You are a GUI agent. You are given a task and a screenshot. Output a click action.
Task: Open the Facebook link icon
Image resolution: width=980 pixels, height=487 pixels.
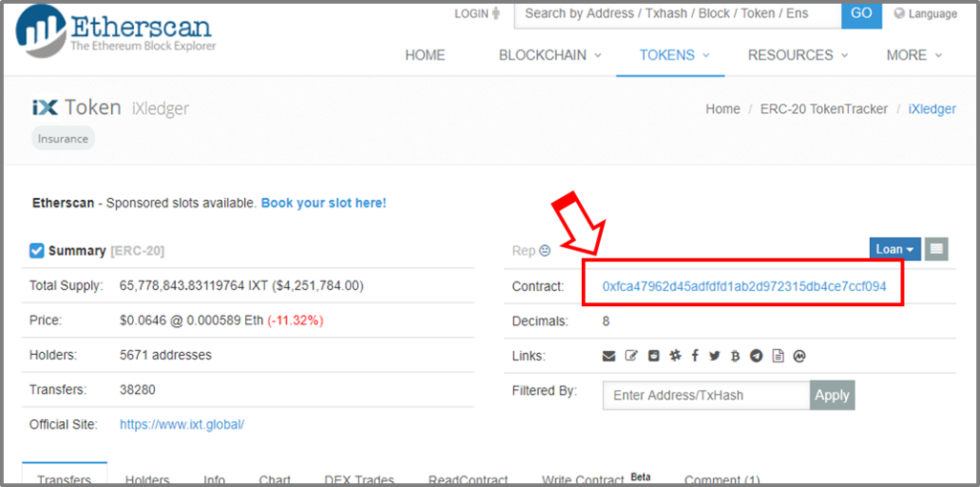click(x=695, y=356)
